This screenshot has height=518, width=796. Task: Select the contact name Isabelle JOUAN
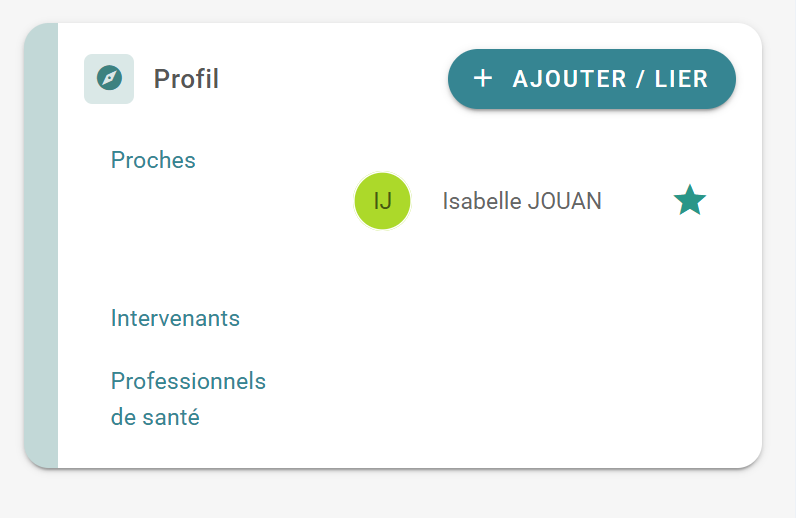point(522,201)
